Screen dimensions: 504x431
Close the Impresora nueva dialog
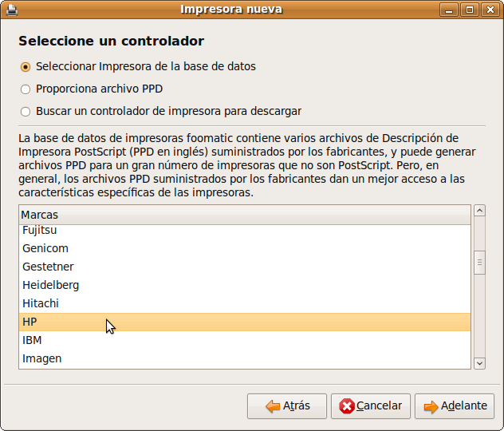click(x=488, y=10)
